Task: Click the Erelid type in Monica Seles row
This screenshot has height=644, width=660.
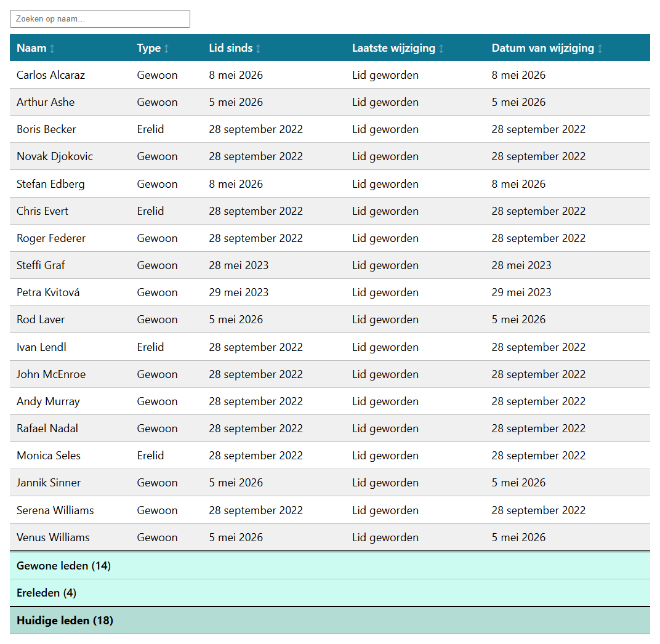Action: click(150, 456)
